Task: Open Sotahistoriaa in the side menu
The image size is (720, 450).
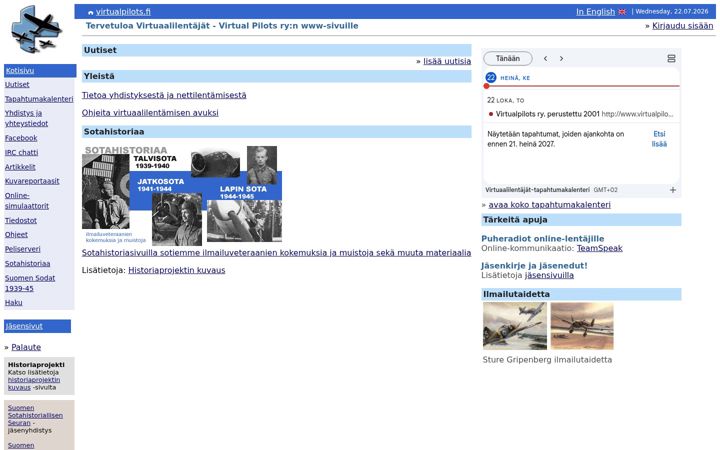Action: [x=28, y=264]
